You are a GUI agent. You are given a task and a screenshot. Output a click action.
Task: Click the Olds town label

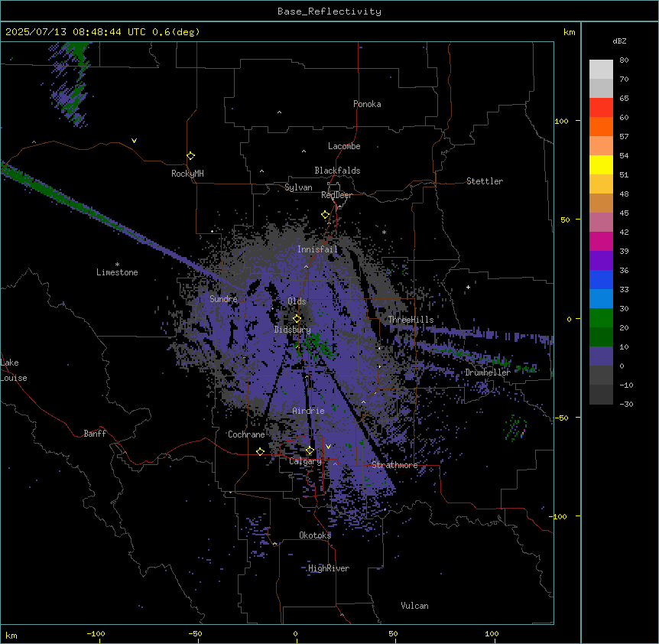(297, 301)
